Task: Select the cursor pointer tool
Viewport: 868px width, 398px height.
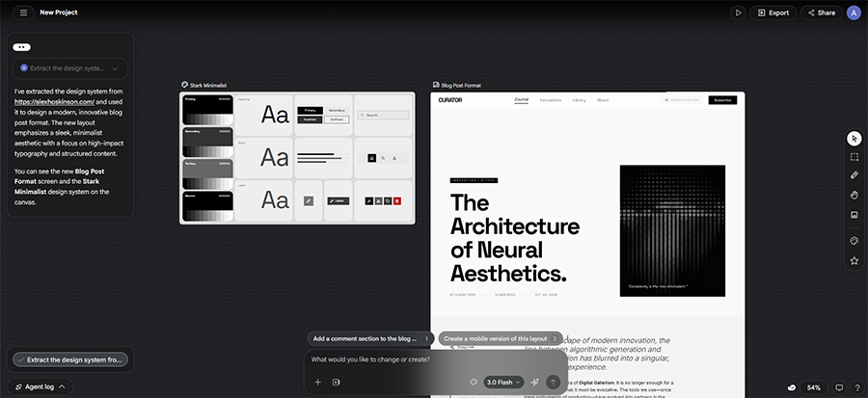Action: tap(854, 139)
